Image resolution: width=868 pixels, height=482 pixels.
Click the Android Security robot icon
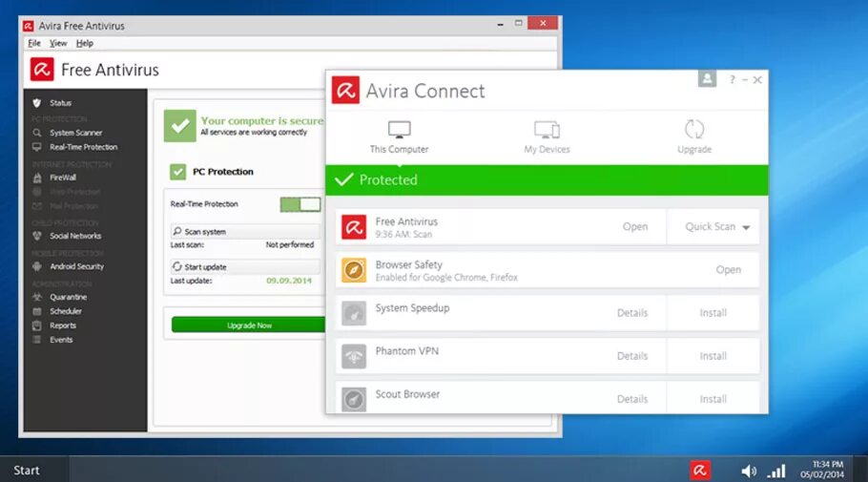click(37, 266)
